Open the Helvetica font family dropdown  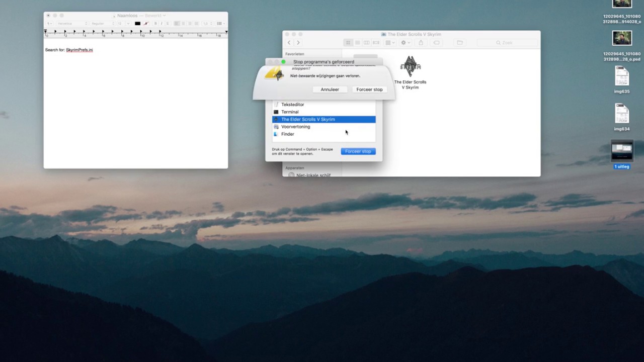[x=72, y=24]
